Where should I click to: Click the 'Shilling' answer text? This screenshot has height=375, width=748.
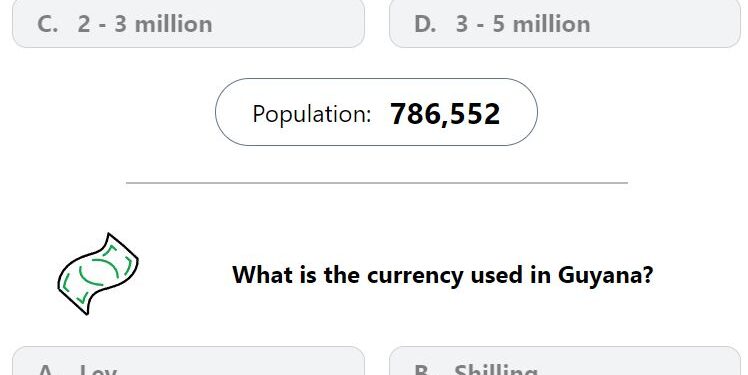496,369
